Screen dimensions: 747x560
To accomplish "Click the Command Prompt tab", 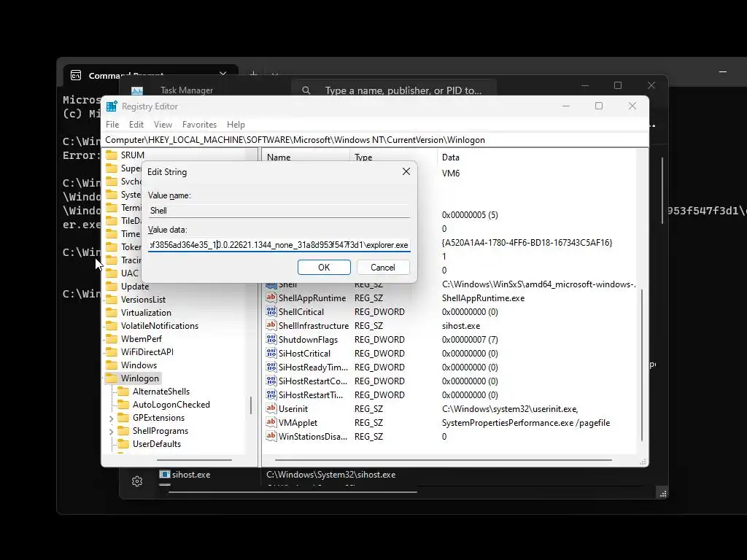I will (x=150, y=75).
